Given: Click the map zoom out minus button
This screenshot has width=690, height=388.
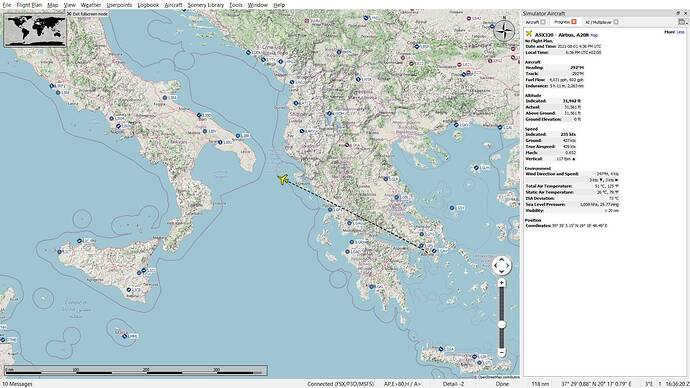Looking at the screenshot, I should coord(502,352).
